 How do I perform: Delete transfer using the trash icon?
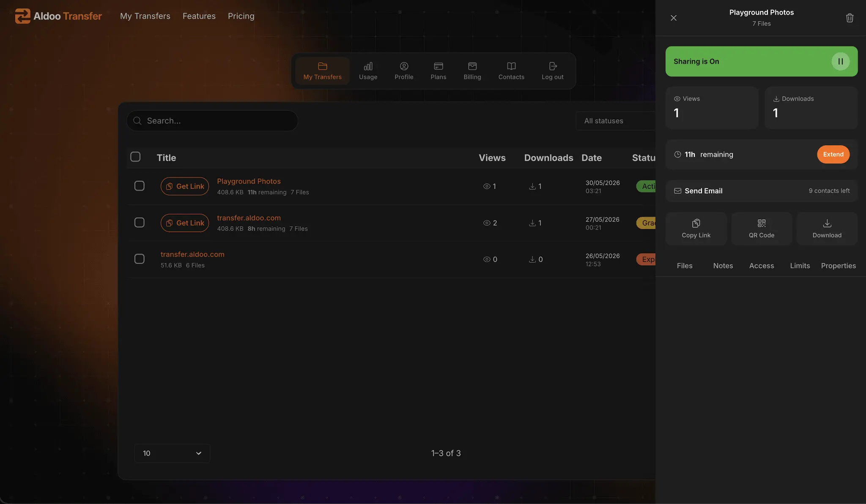(850, 18)
